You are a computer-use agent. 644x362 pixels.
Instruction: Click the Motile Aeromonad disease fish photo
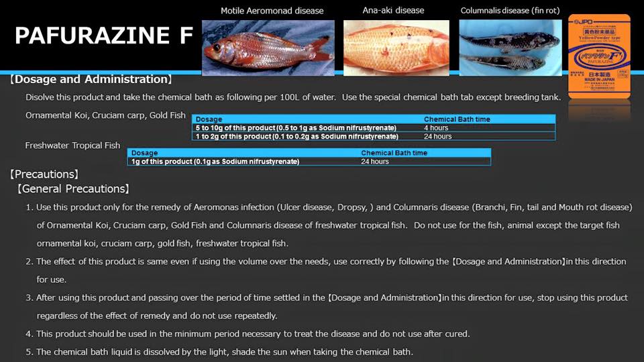point(268,48)
